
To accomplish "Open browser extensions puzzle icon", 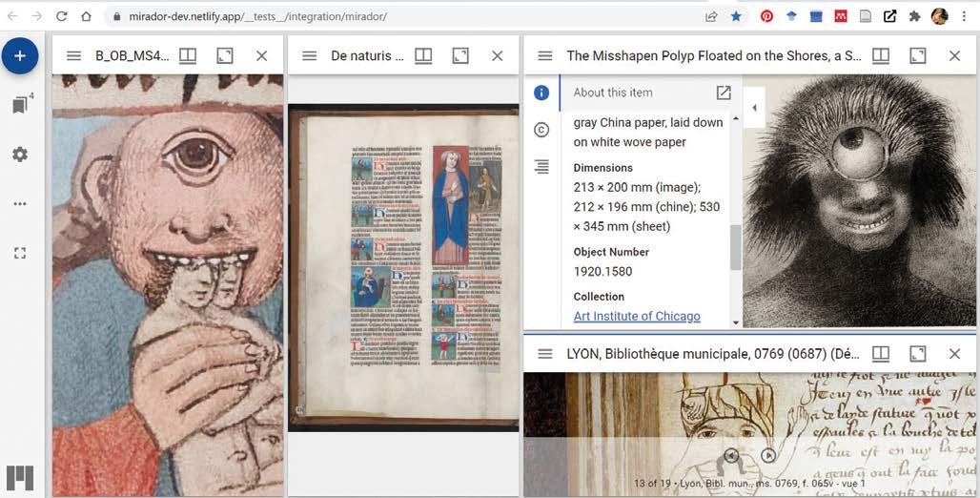I will click(x=914, y=17).
